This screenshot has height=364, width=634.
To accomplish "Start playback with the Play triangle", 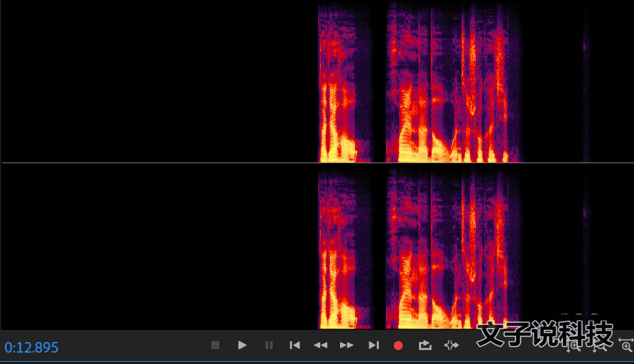I will click(242, 346).
